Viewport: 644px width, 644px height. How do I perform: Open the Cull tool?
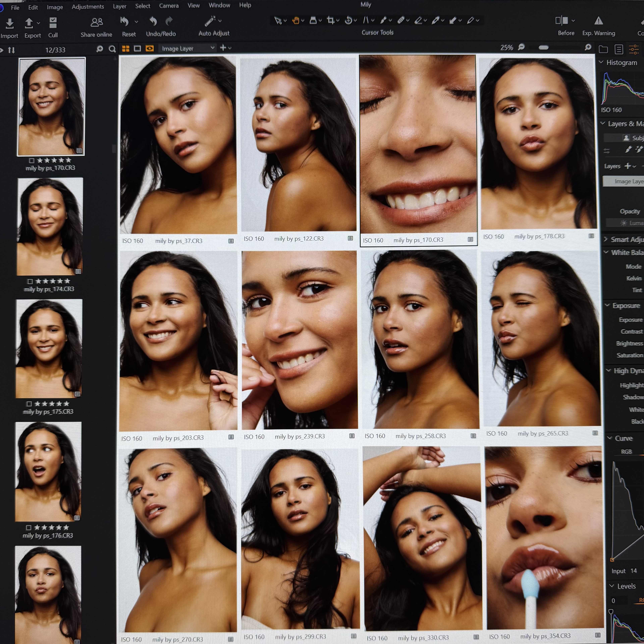point(53,23)
